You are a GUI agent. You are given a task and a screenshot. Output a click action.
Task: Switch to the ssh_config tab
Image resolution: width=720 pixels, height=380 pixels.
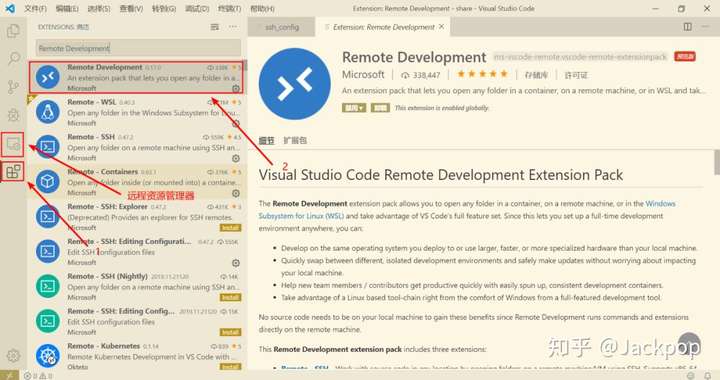281,27
